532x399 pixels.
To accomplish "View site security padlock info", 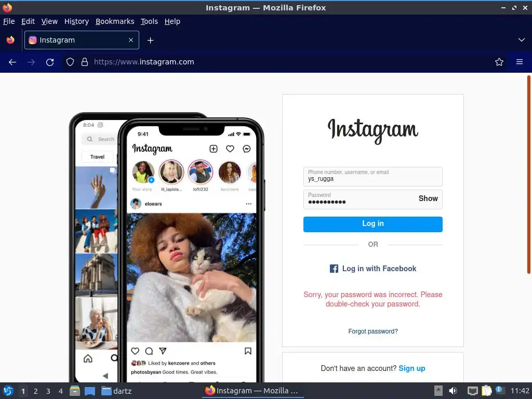I will [85, 62].
